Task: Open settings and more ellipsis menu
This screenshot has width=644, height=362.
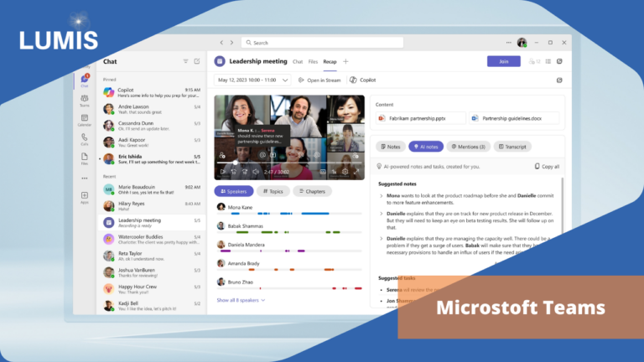Action: pyautogui.click(x=508, y=42)
